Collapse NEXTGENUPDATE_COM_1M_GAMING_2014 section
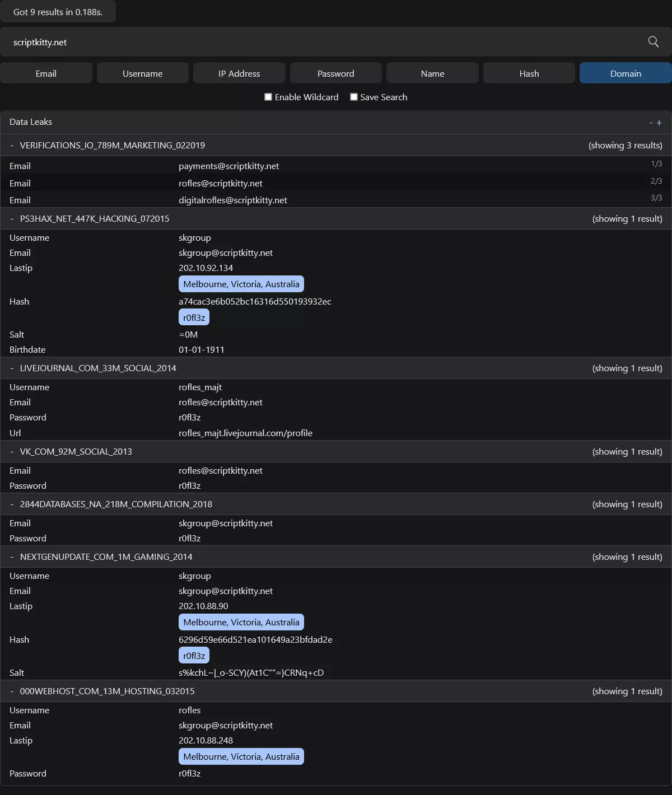 [12, 556]
